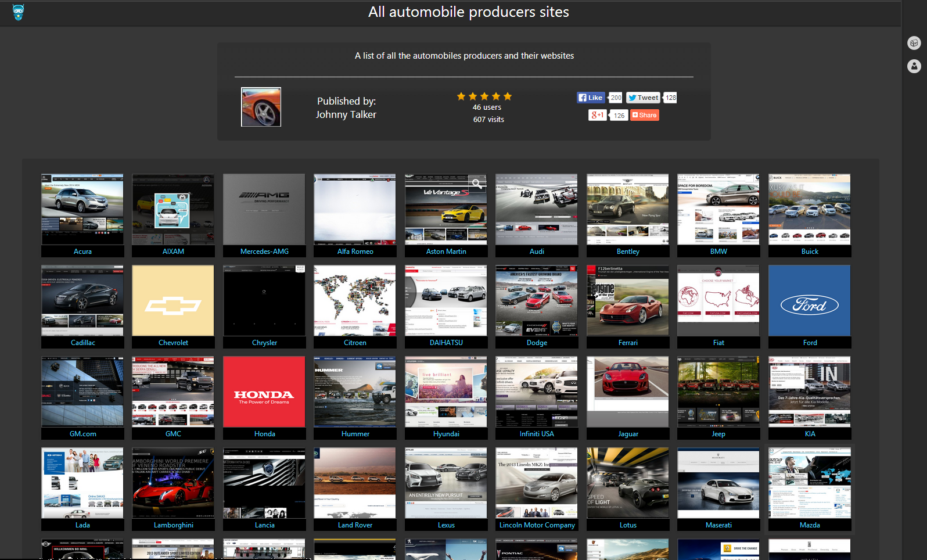Click the first gold rating star
927x560 pixels.
point(461,96)
